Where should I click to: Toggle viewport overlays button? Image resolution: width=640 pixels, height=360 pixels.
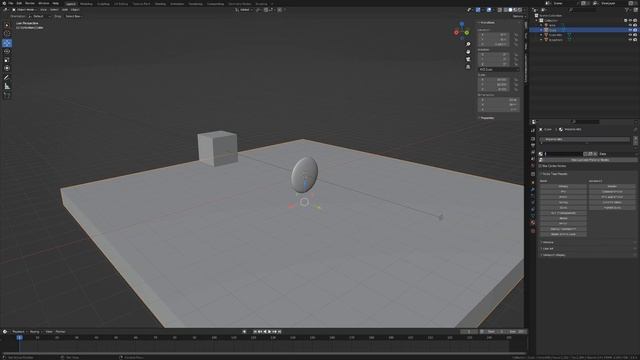489,10
